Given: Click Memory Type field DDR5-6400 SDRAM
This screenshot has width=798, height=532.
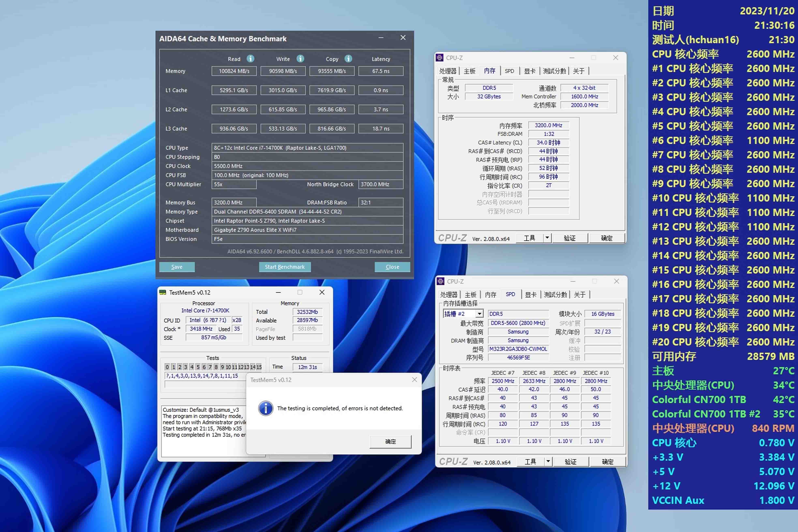Looking at the screenshot, I should click(x=307, y=212).
